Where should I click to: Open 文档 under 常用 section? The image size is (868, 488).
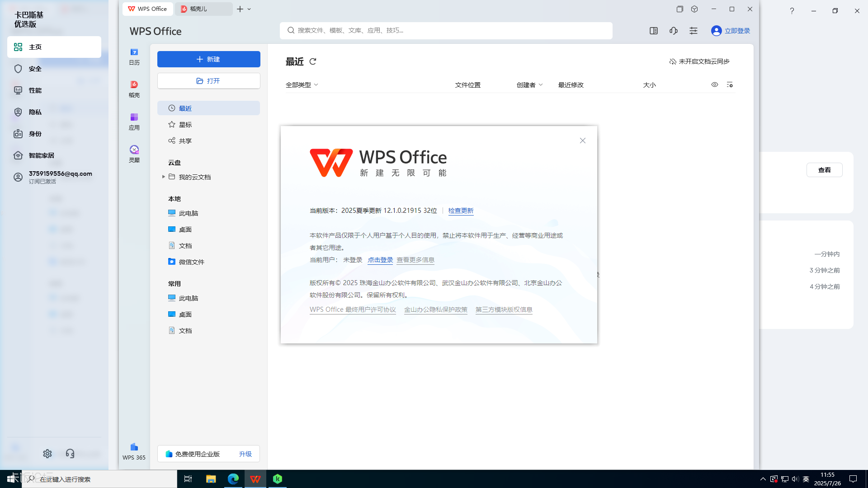208,330
